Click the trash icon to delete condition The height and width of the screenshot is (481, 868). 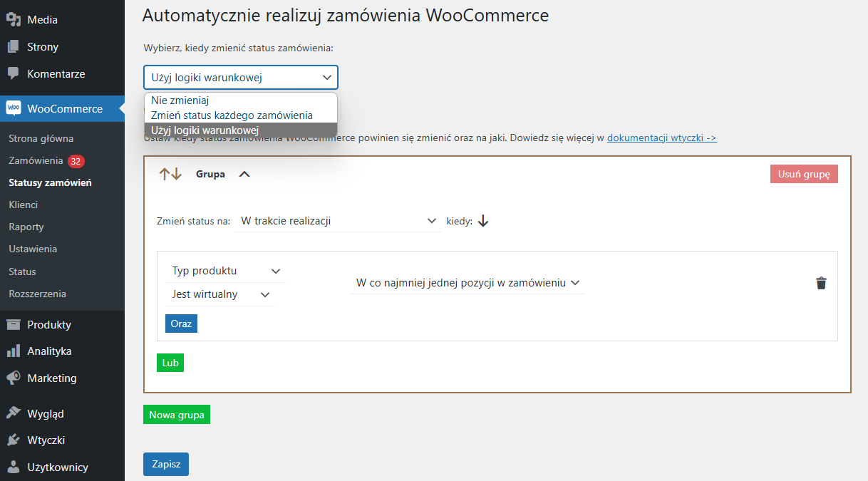pos(821,283)
